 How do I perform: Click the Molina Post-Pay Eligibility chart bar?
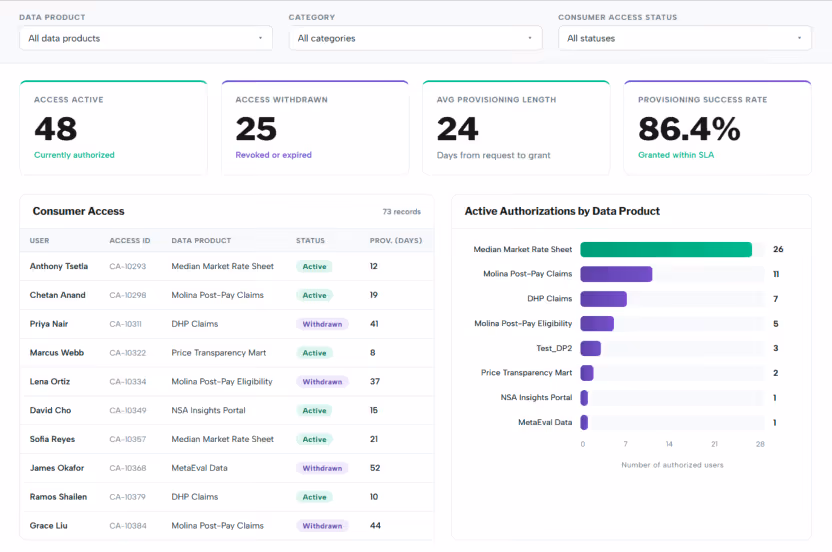[597, 324]
